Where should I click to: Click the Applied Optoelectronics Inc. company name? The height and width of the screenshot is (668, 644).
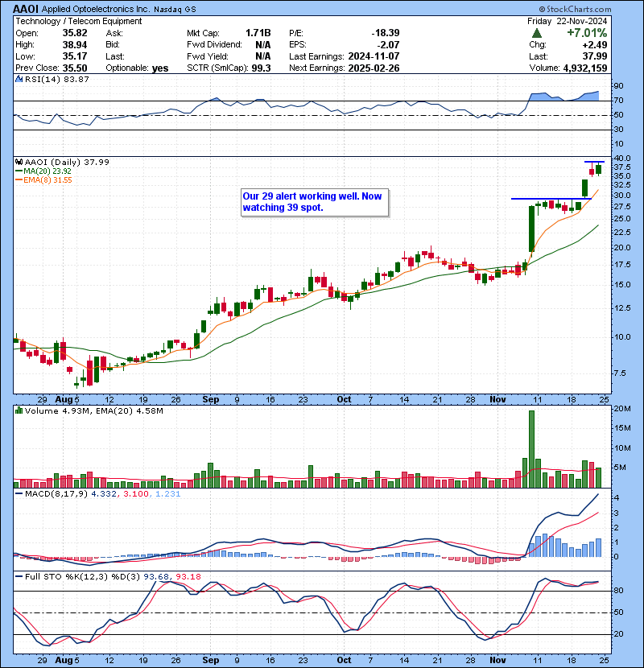(x=96, y=9)
